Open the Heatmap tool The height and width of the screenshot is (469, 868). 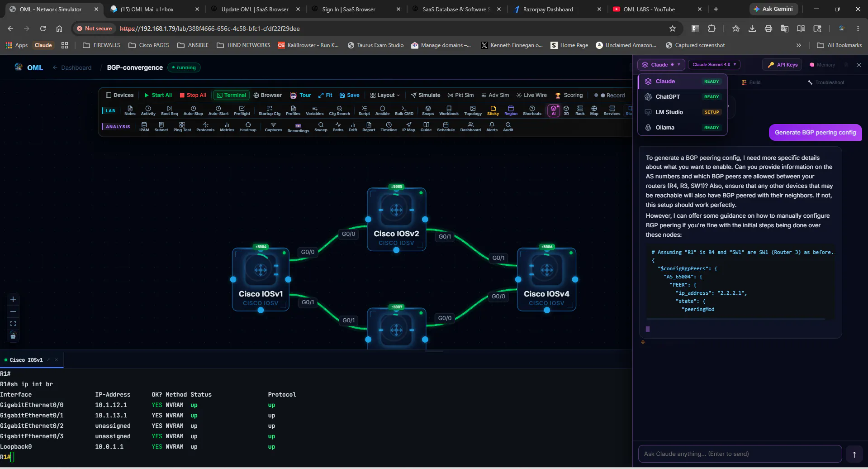(248, 127)
